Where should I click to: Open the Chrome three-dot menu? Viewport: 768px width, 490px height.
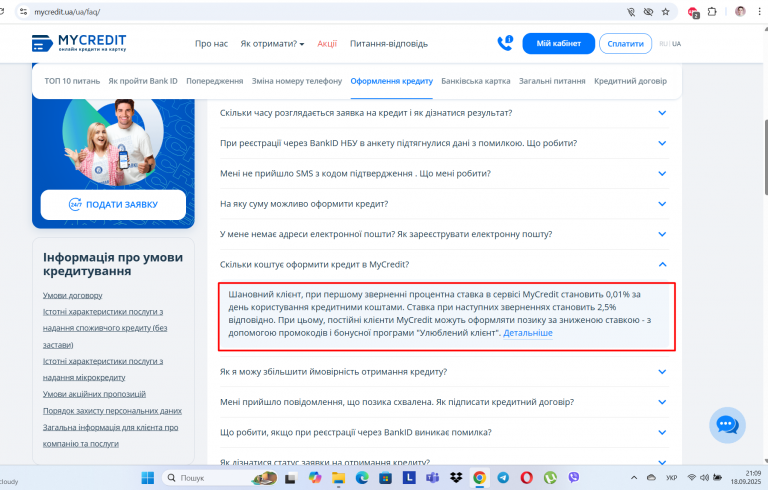coord(759,12)
